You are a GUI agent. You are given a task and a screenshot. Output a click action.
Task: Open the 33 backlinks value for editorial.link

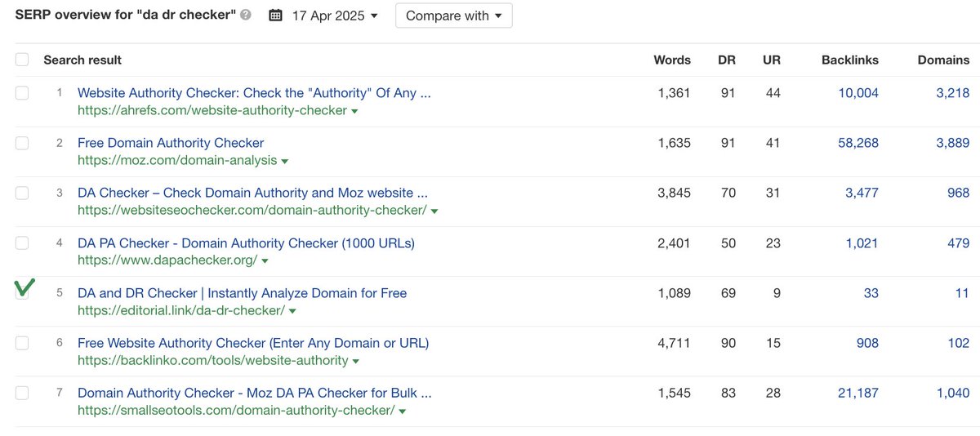[x=871, y=292]
